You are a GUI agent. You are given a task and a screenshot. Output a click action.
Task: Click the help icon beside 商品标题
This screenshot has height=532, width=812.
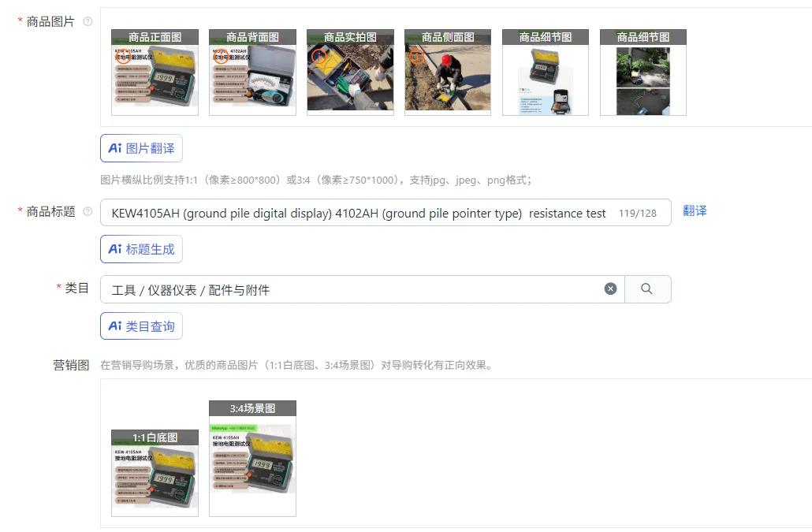point(88,212)
